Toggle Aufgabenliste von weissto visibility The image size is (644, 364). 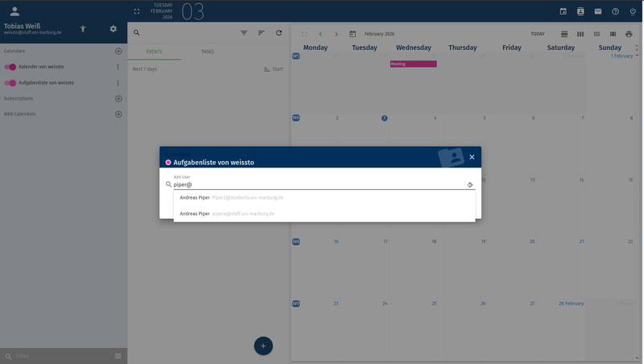tap(10, 83)
